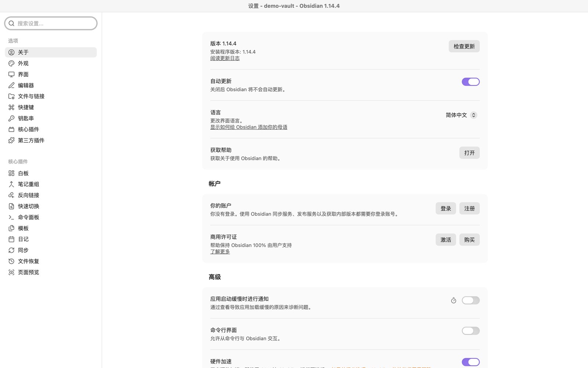Click the 笔记重组 merge icon
This screenshot has width=588, height=368.
[x=11, y=184]
